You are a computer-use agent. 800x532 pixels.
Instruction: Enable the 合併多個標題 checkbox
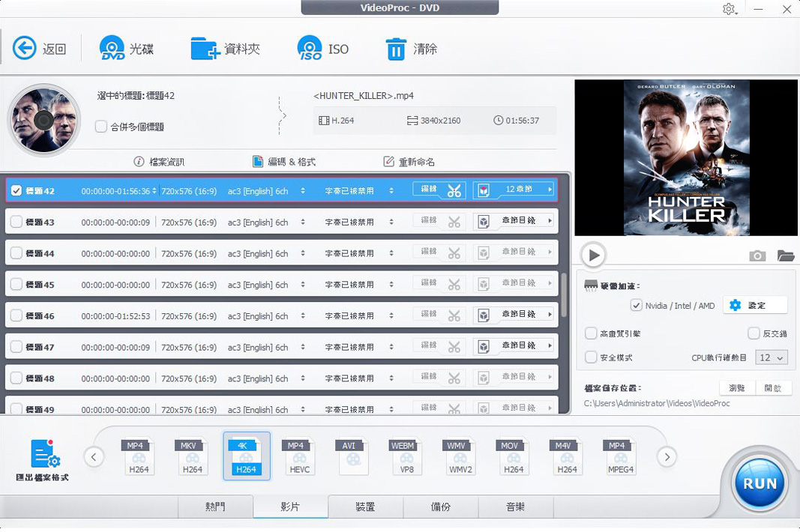101,127
